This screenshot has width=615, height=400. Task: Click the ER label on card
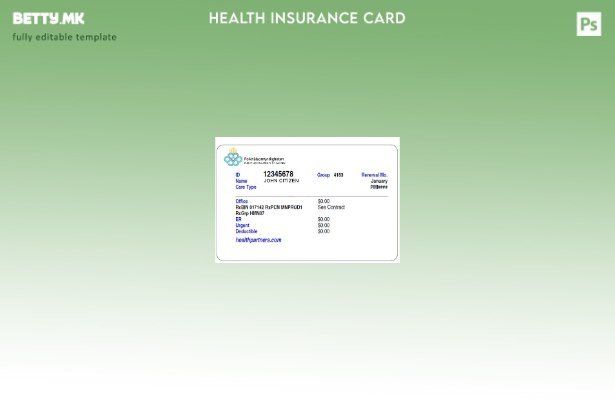[239, 219]
